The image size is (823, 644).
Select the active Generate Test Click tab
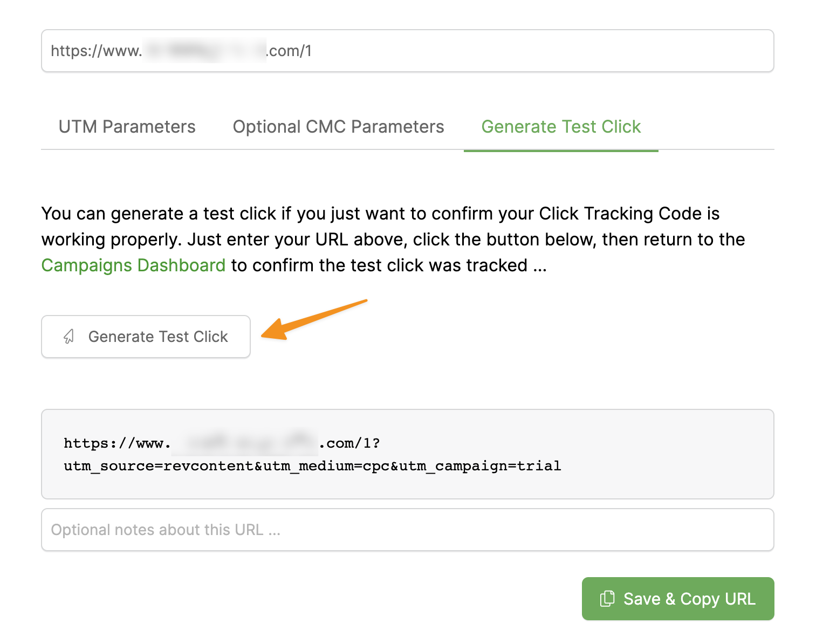(561, 127)
